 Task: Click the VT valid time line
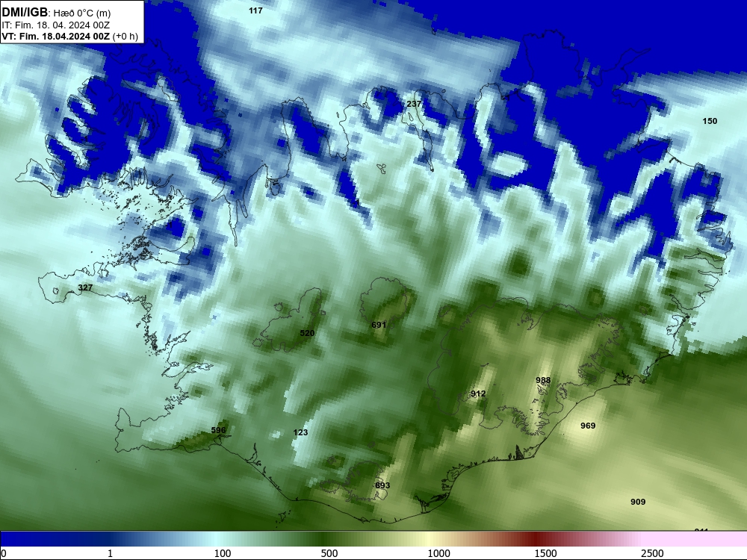pos(70,37)
